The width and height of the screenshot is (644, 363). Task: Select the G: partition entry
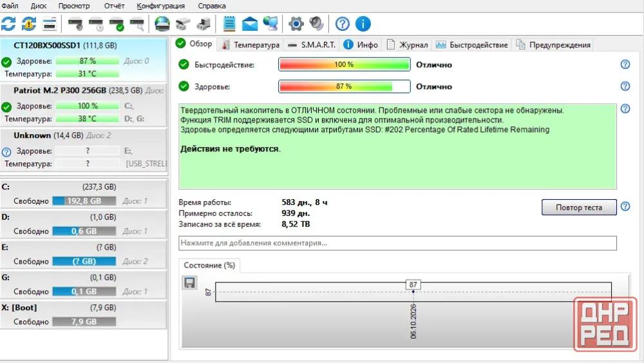83,284
